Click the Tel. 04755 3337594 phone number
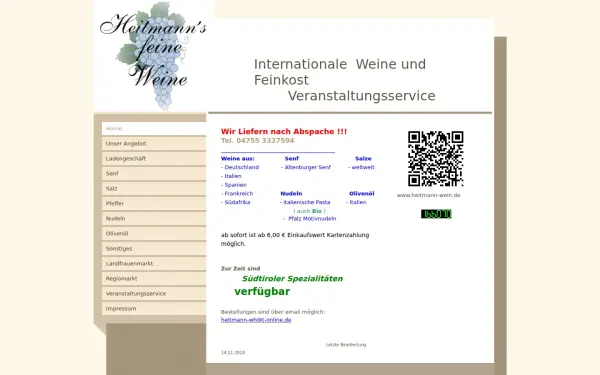Image resolution: width=600 pixels, height=375 pixels. click(258, 140)
